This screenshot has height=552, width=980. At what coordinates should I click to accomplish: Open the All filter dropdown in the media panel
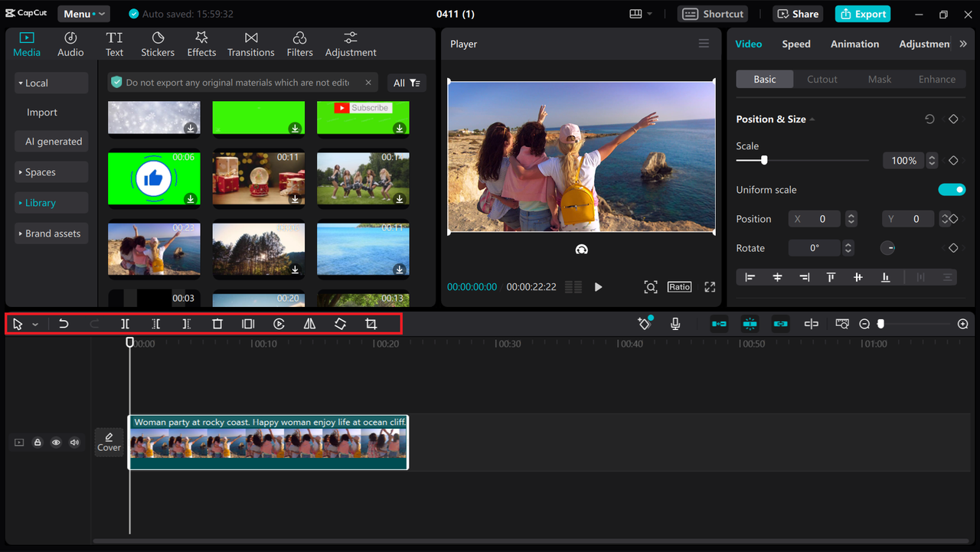[406, 82]
